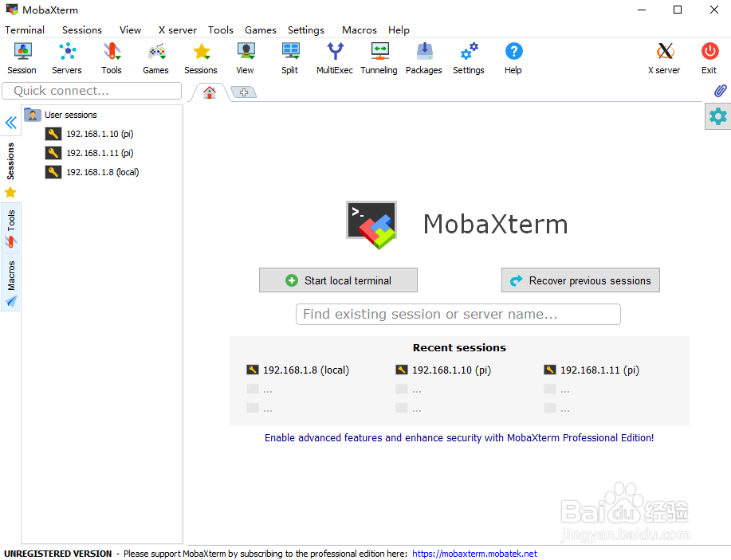731x560 pixels.
Task: Minimize the MobaXterm window
Action: [642, 10]
